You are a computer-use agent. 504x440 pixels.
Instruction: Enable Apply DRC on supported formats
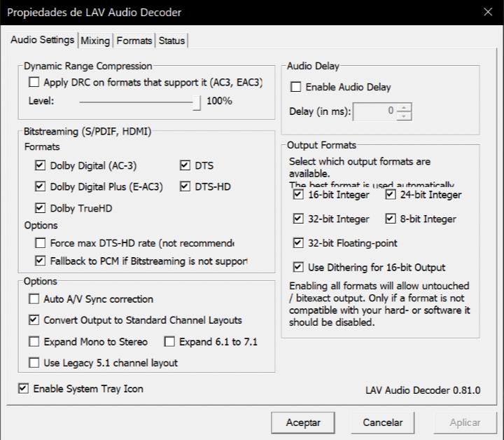(x=34, y=82)
